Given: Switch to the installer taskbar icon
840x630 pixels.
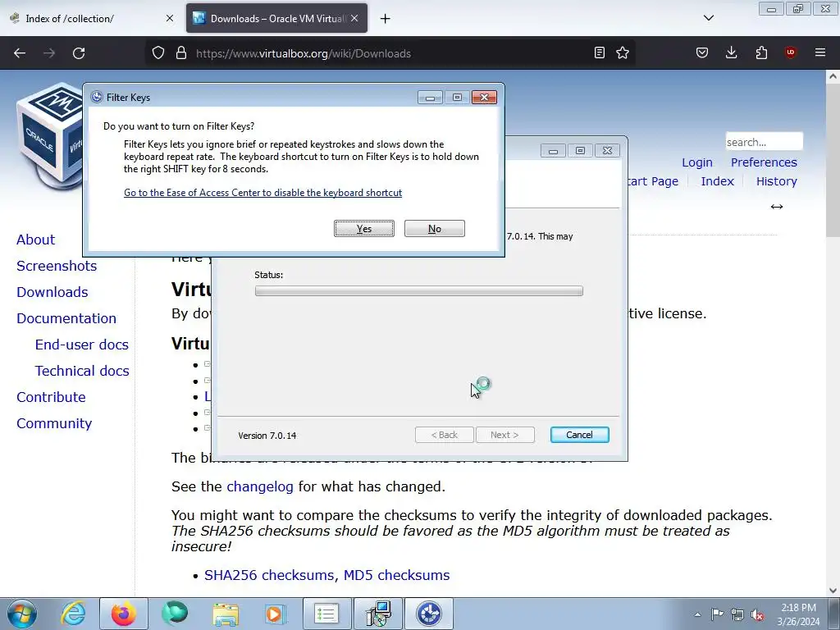Looking at the screenshot, I should tap(378, 614).
